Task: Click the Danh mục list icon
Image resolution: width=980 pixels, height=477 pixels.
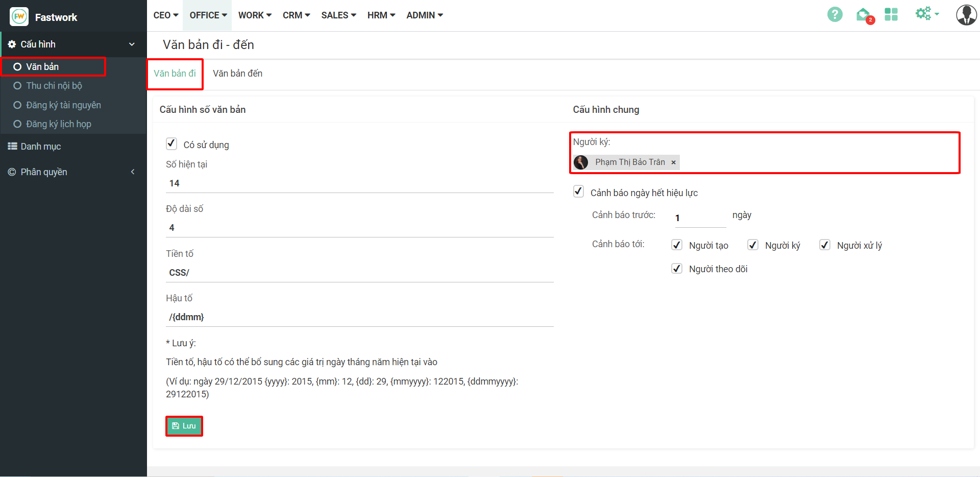Action: 12,147
